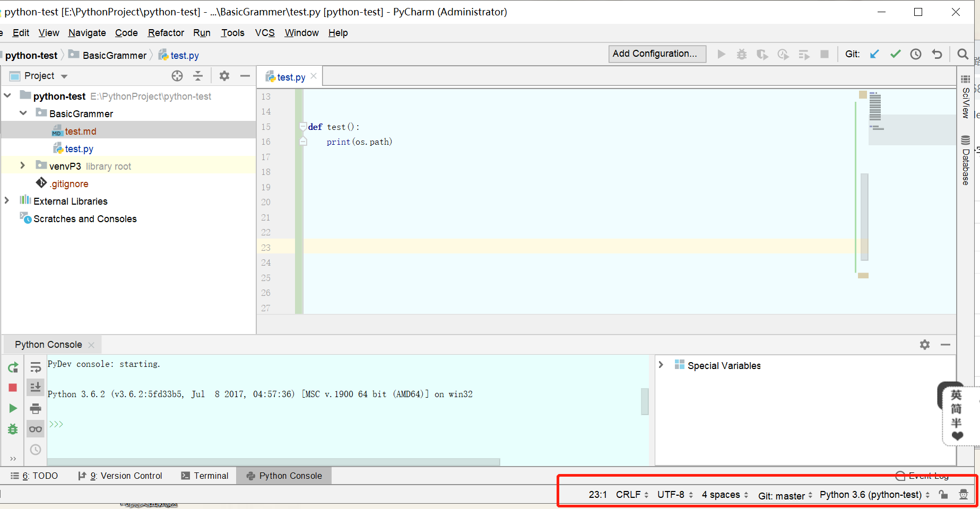
Task: Close the test.py editor tab
Action: [314, 76]
